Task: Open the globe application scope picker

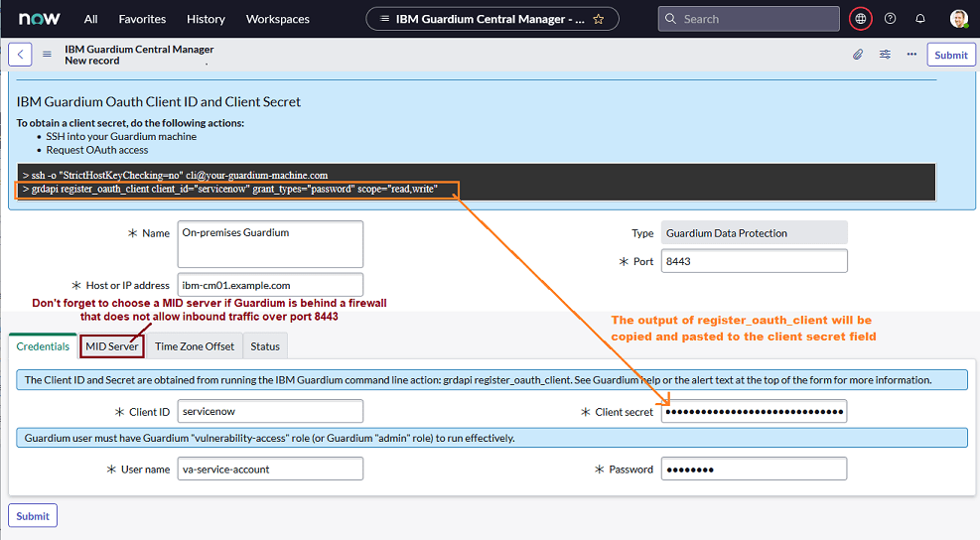Action: [860, 19]
